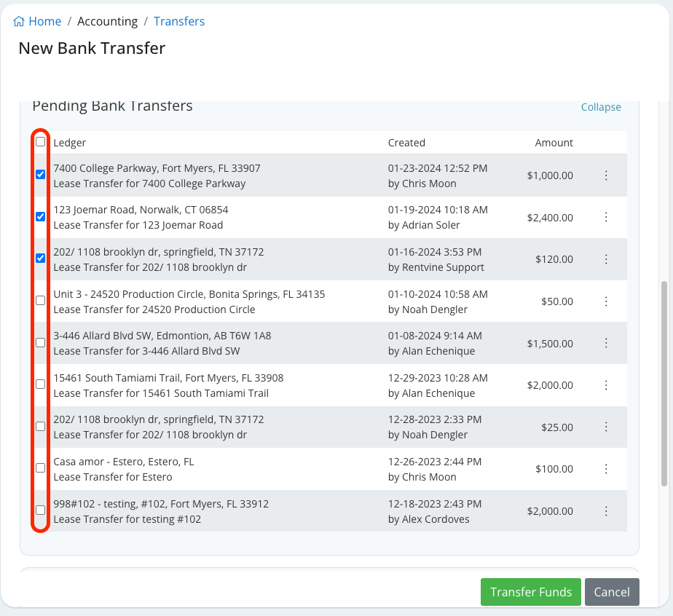Open the actions menu for Unit 3 Production Circle transfer

(x=606, y=301)
